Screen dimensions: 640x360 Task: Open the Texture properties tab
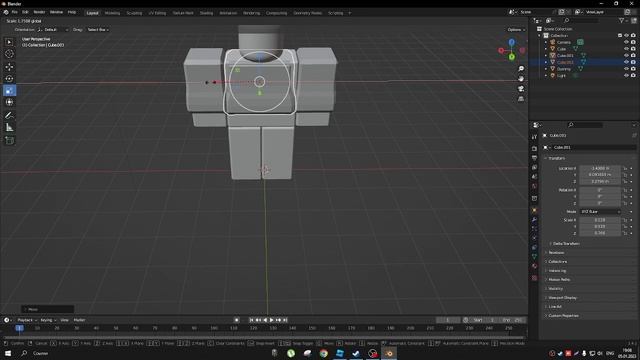534,278
